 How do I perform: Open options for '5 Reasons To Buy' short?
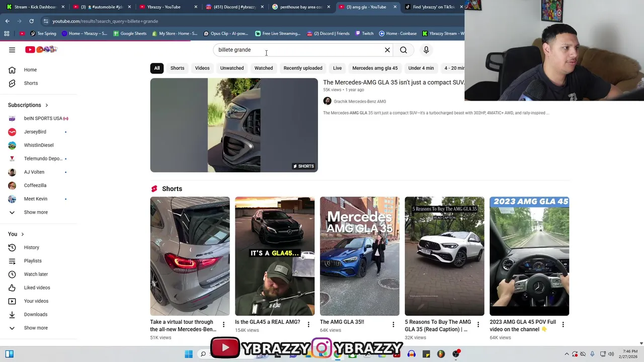[x=478, y=325]
